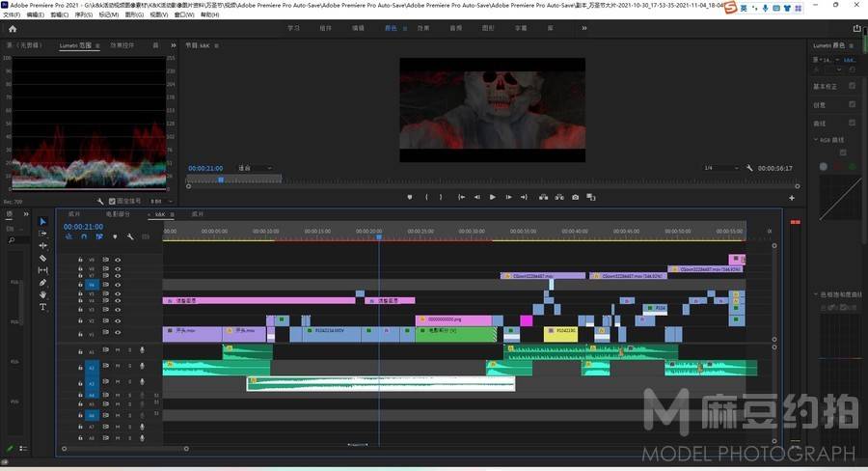Screen dimensions: 868x471
Task: Open Comparison View in Program monitor
Action: [x=590, y=197]
